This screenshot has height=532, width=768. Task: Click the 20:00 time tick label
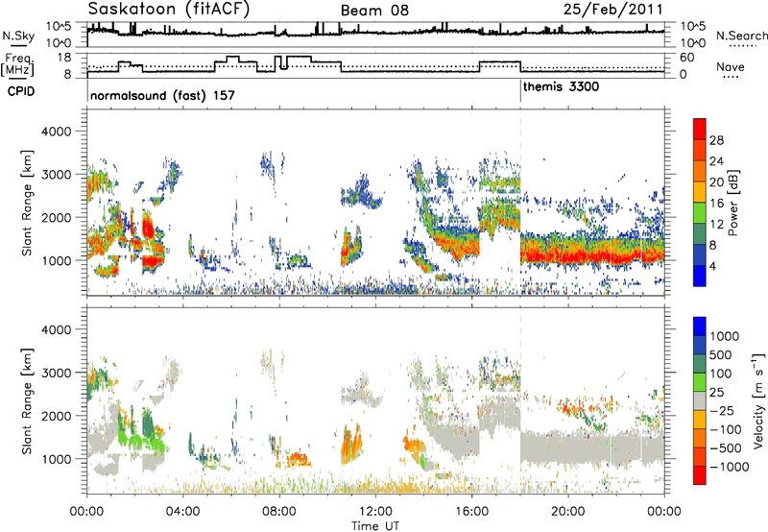(567, 512)
